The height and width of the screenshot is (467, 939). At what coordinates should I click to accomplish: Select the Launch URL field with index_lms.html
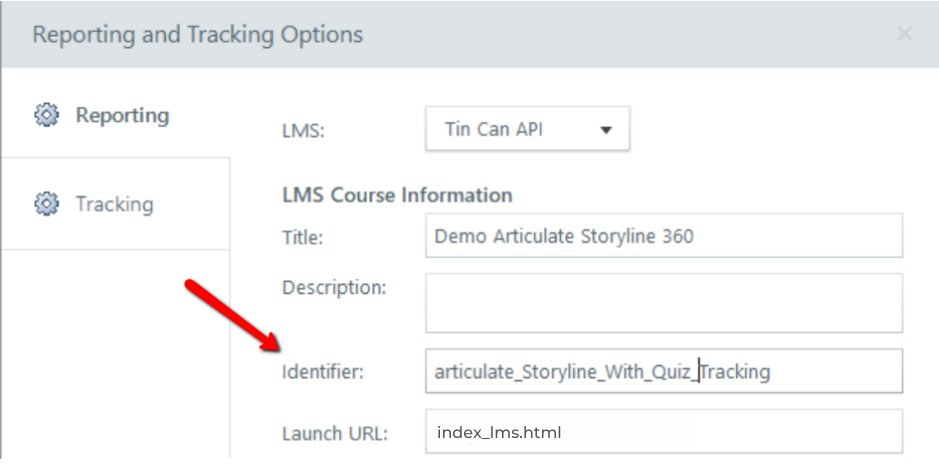tap(664, 432)
